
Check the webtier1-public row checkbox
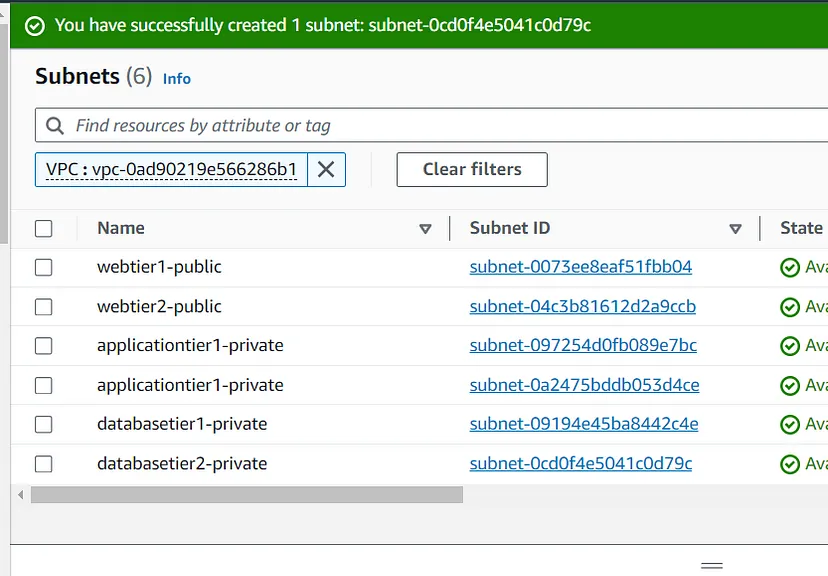point(43,268)
